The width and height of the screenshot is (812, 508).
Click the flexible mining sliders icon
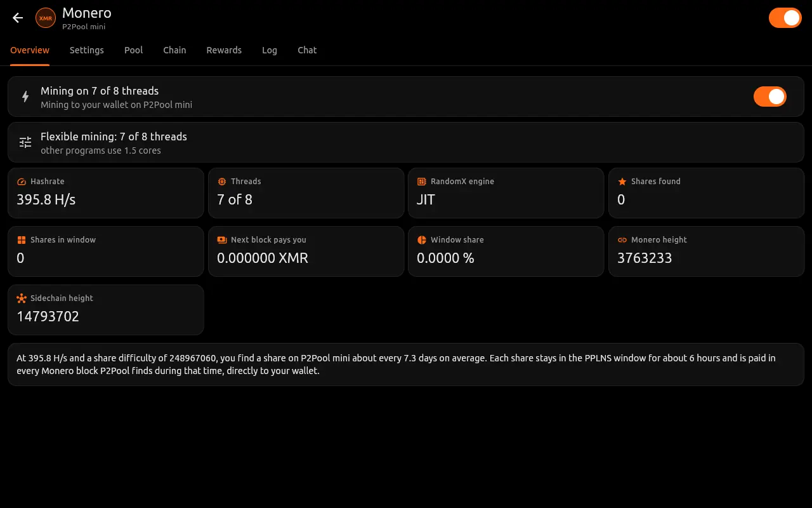[x=25, y=142]
